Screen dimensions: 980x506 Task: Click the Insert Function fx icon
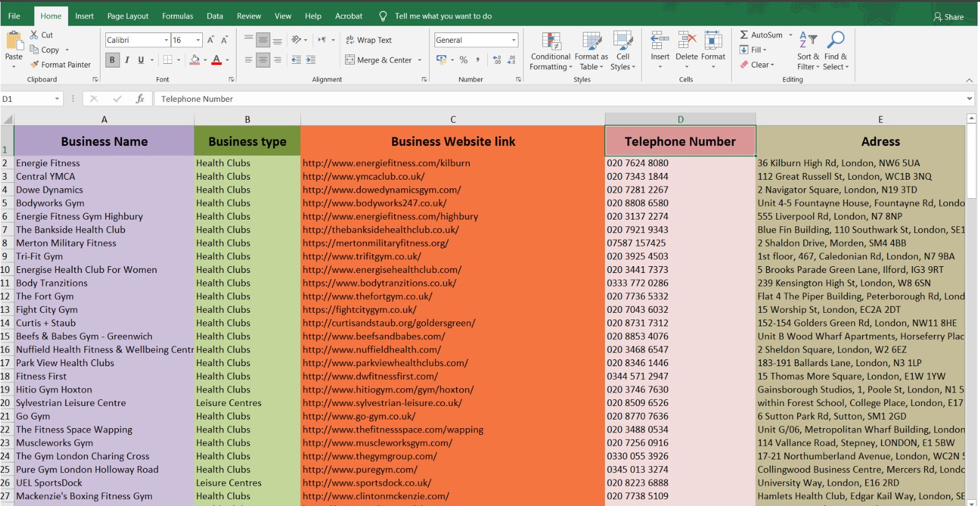click(x=140, y=99)
